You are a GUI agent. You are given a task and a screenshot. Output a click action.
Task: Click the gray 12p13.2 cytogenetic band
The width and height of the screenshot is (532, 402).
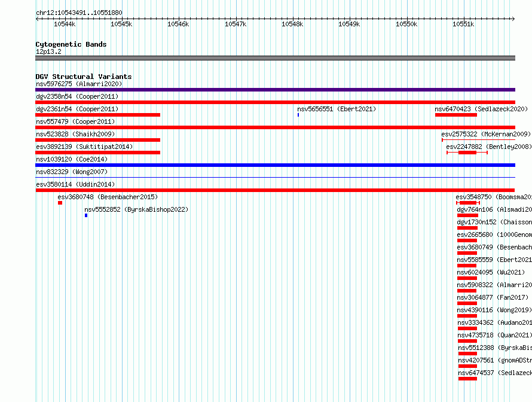(275, 58)
